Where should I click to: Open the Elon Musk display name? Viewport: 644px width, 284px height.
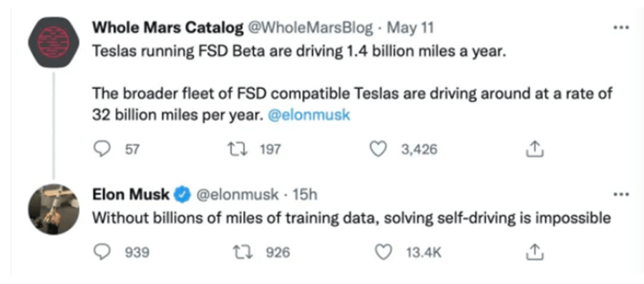tap(131, 195)
